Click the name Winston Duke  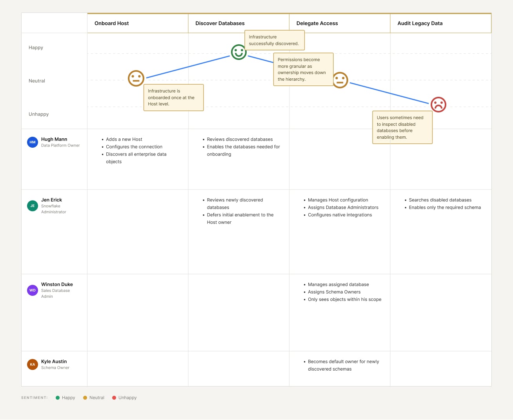pyautogui.click(x=57, y=284)
